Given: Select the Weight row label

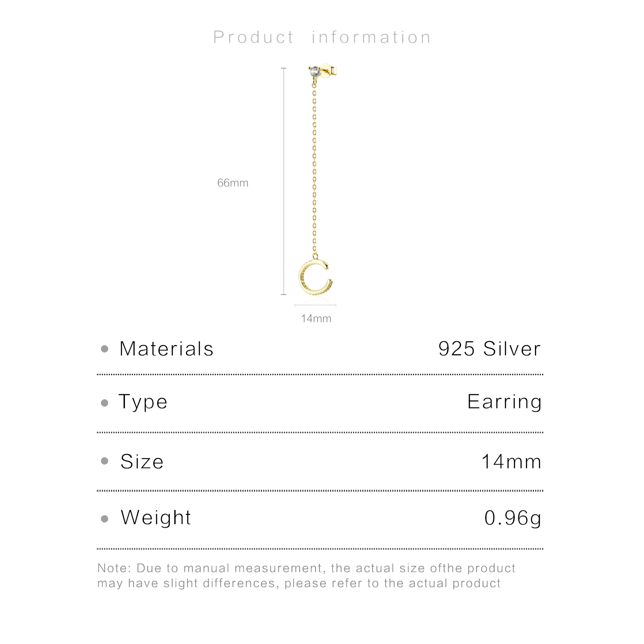Looking at the screenshot, I should coord(156,518).
